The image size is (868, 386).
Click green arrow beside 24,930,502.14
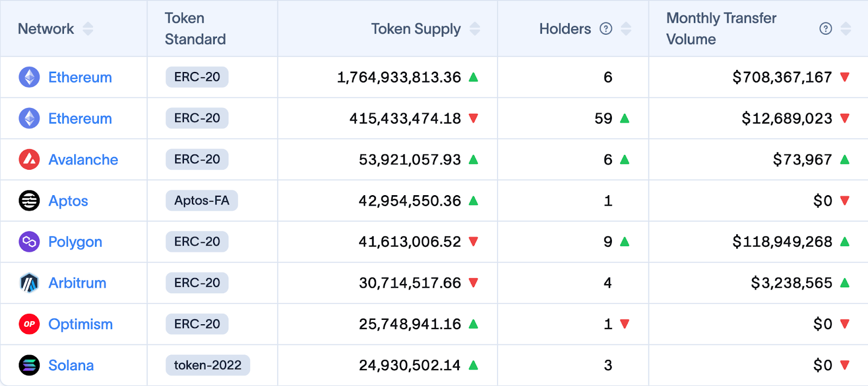click(x=473, y=365)
